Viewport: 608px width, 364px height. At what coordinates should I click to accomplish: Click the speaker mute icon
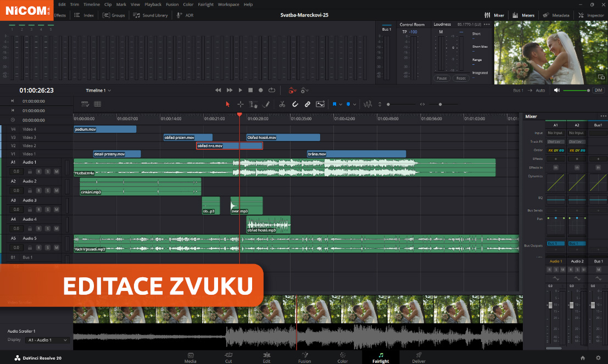pyautogui.click(x=557, y=91)
